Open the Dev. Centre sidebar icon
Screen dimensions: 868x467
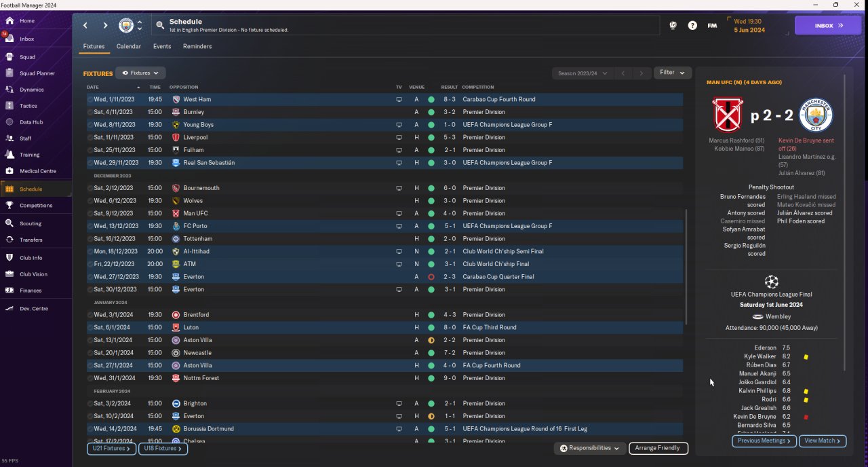[9, 309]
